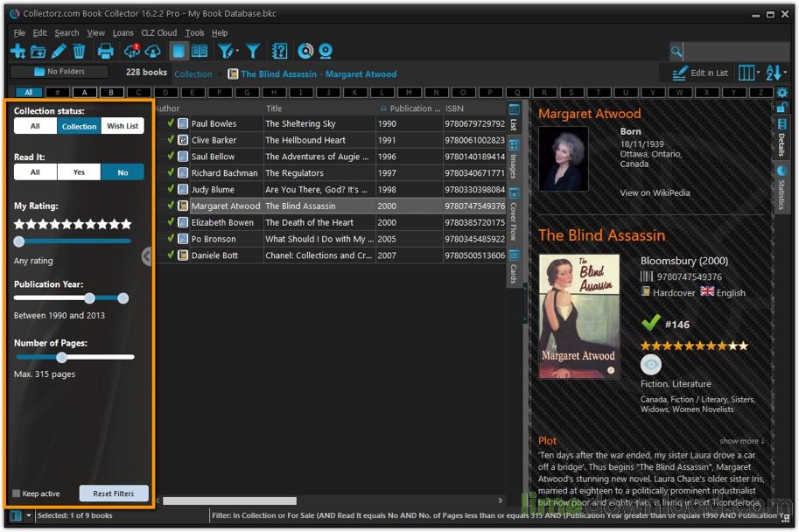The image size is (799, 532).
Task: Set Collection status to Wish List
Action: point(123,126)
